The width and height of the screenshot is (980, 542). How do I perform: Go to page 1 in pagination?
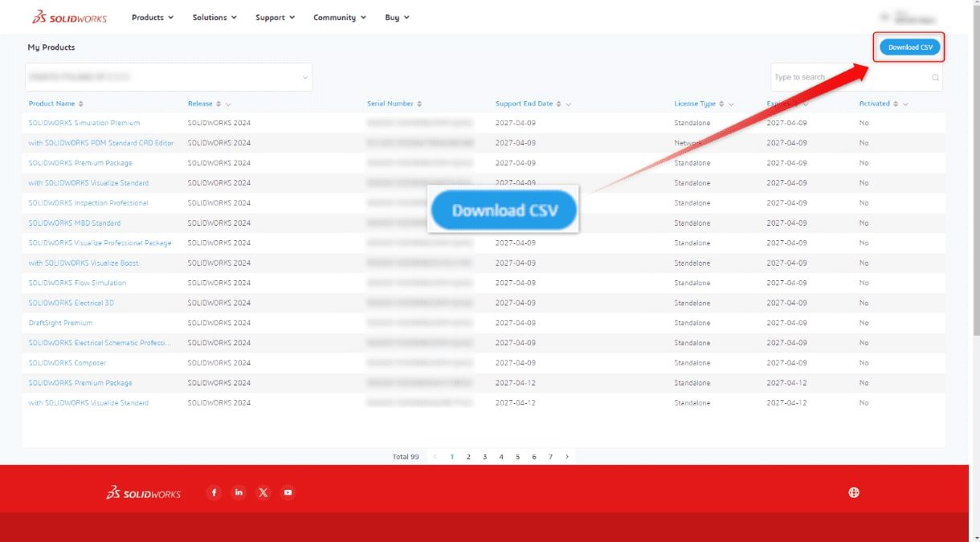[452, 456]
